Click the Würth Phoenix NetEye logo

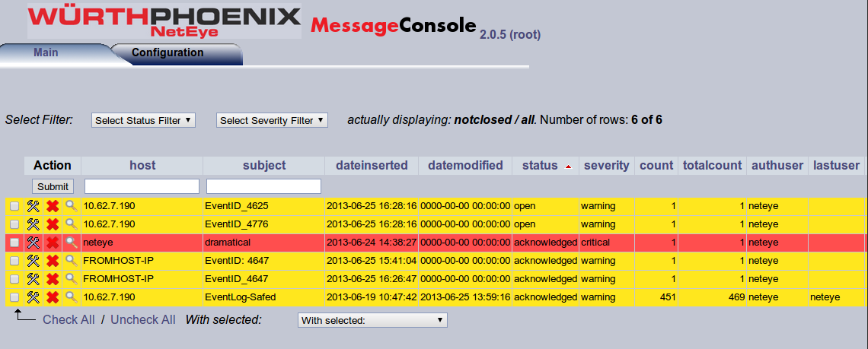click(164, 21)
